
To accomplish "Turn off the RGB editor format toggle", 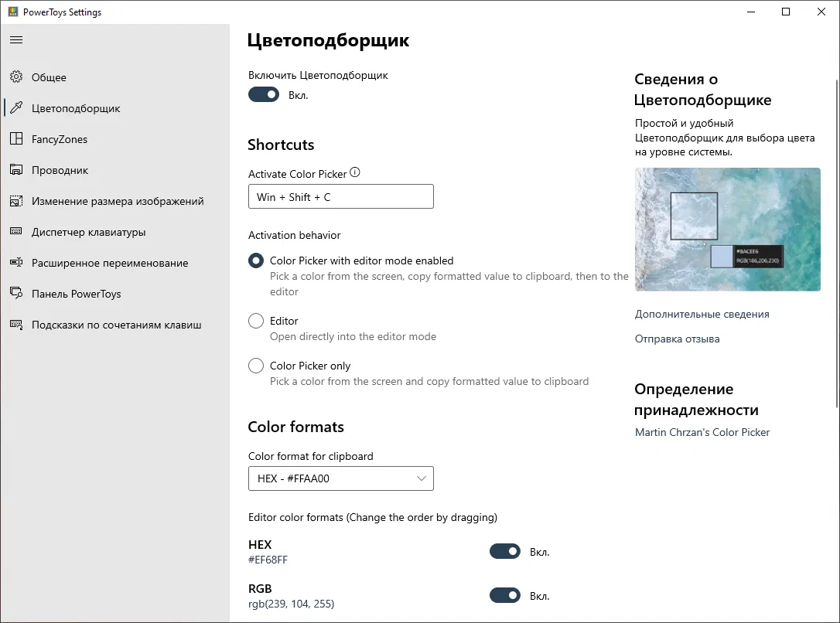I will coord(504,596).
